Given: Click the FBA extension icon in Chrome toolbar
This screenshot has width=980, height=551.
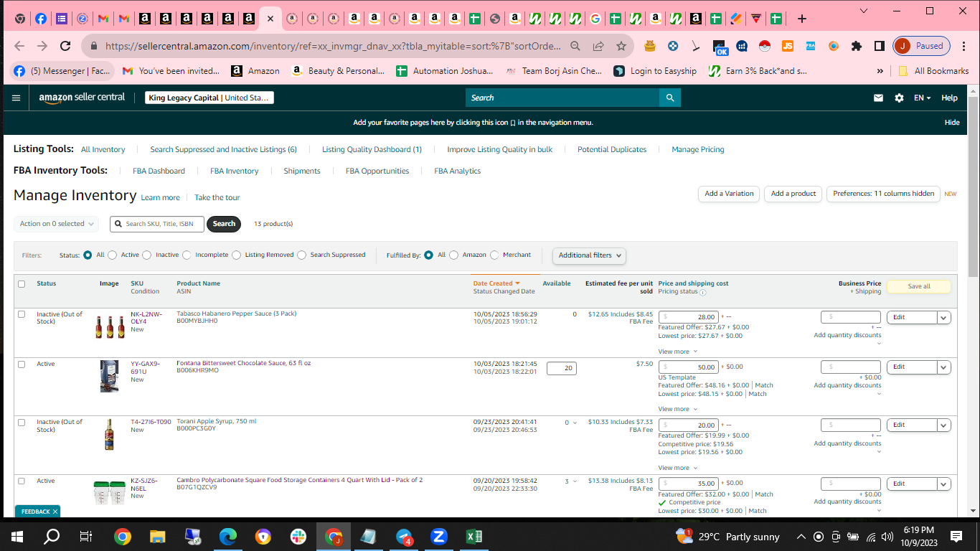Looking at the screenshot, I should (810, 46).
